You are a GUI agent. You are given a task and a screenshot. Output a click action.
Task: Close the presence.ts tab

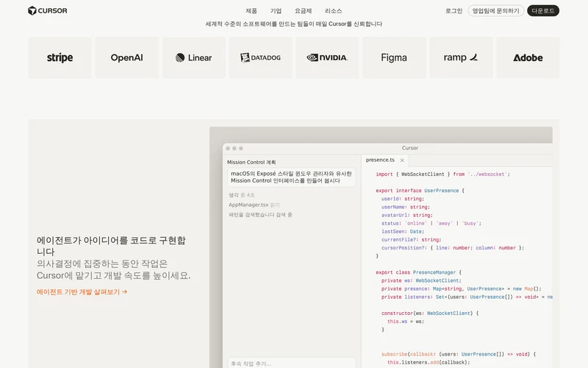(402, 160)
